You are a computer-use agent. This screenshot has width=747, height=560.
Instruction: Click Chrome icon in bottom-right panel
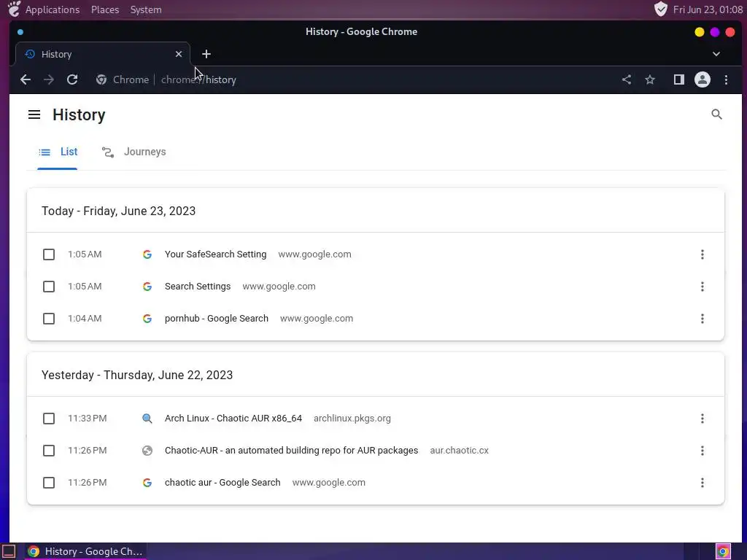tap(723, 551)
